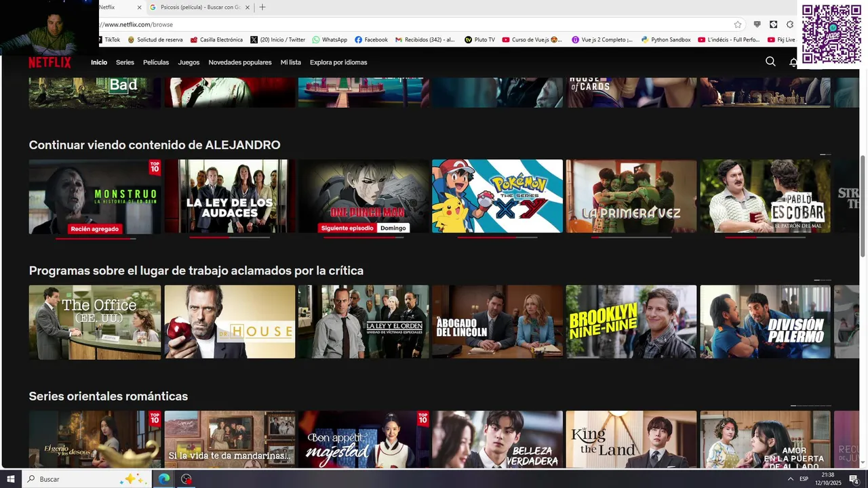Open the Casilla Electrónica bookmark
Viewport: 868px width, 488px height.
coord(216,40)
